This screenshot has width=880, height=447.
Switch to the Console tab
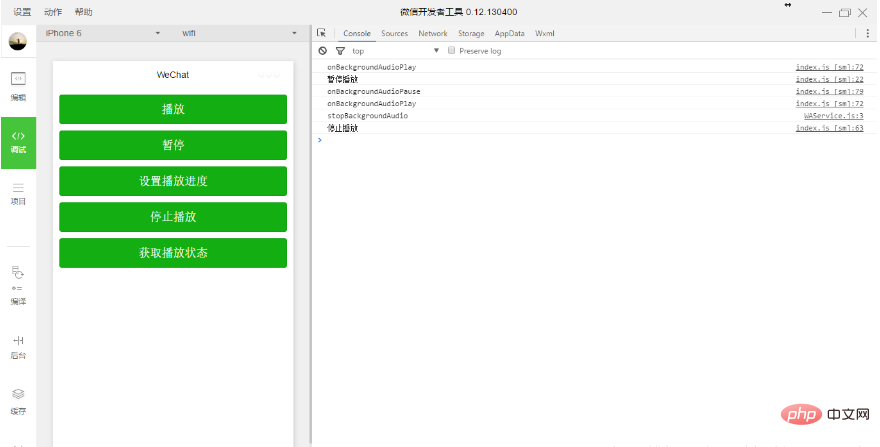[357, 33]
